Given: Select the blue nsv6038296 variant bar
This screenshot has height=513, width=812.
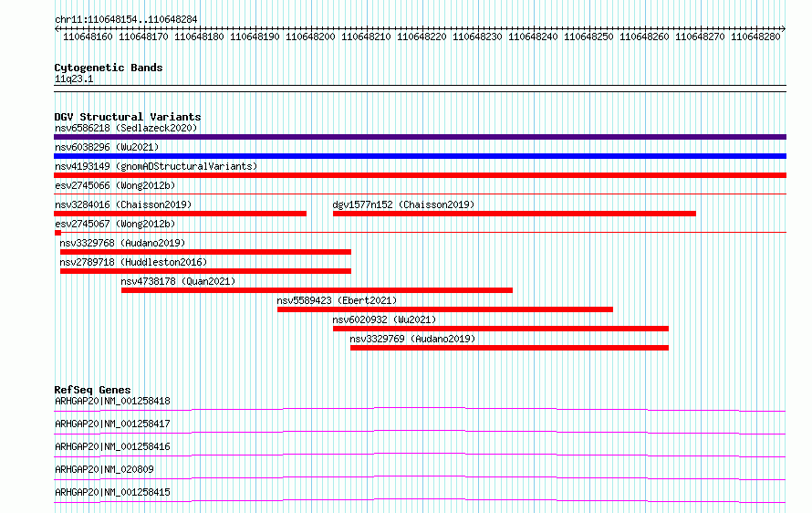Looking at the screenshot, I should tap(420, 156).
